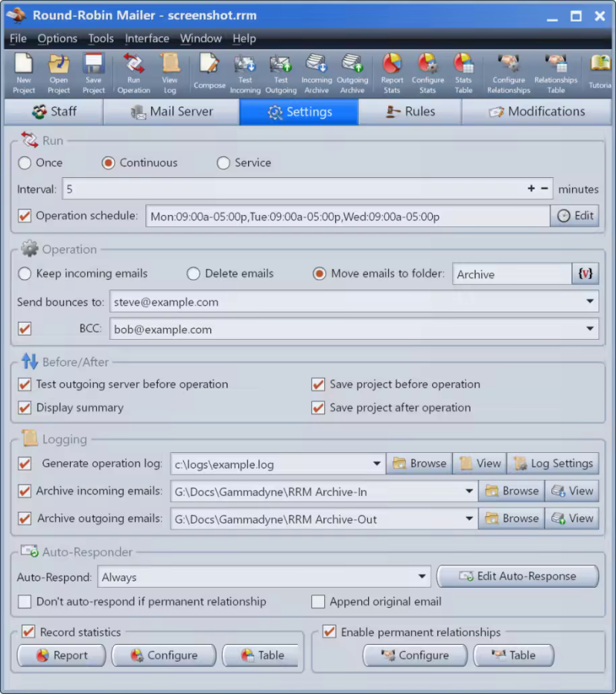Screen dimensions: 616x694
Task: Click the Edit Auto-Response button
Action: pyautogui.click(x=517, y=577)
